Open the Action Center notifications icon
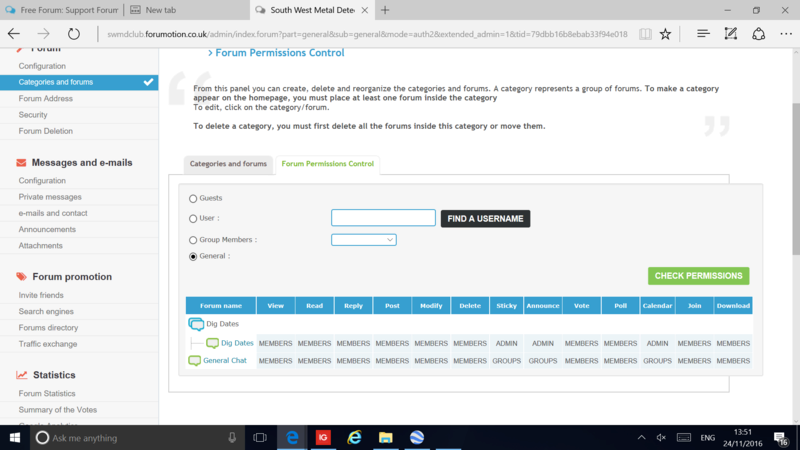 [781, 438]
